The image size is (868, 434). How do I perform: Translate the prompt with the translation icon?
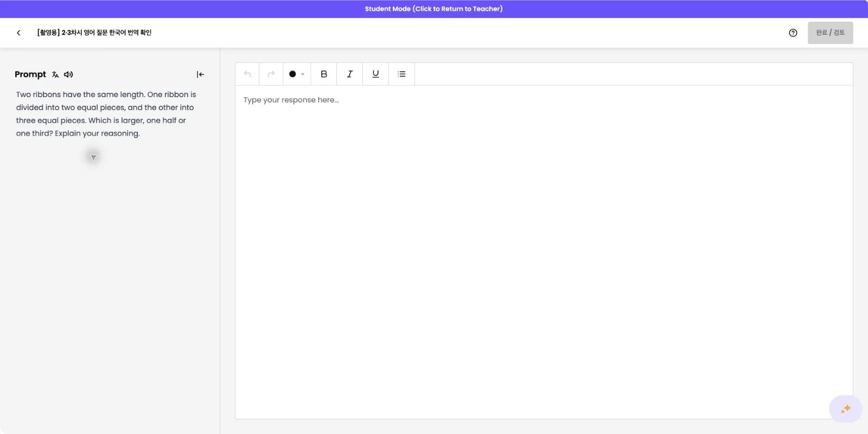pyautogui.click(x=55, y=74)
